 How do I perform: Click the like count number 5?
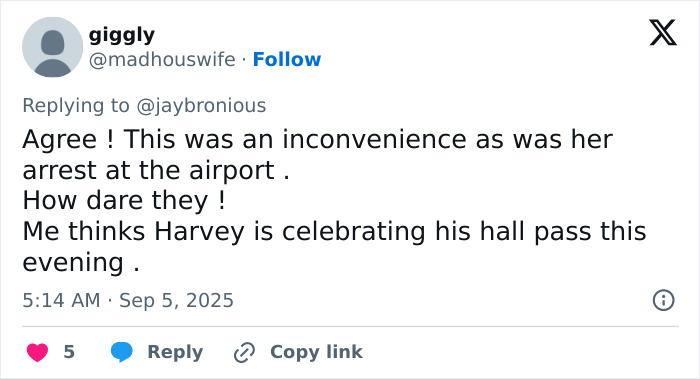69,352
